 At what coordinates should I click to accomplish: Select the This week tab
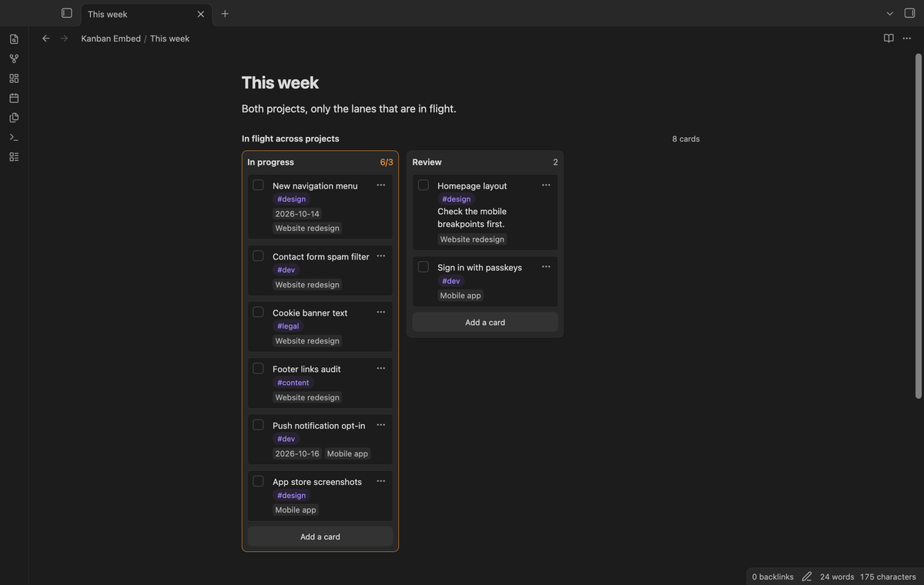(146, 14)
